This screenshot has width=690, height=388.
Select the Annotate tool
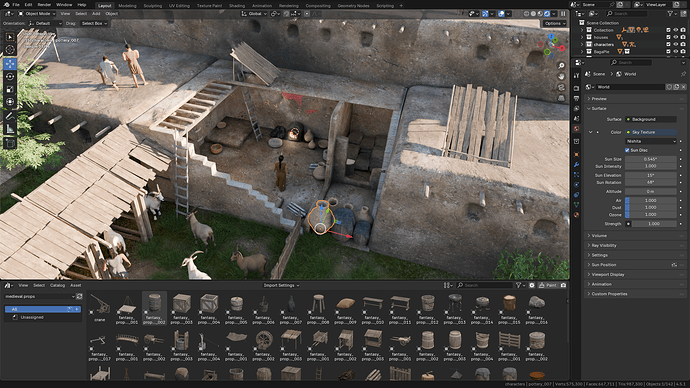10,116
